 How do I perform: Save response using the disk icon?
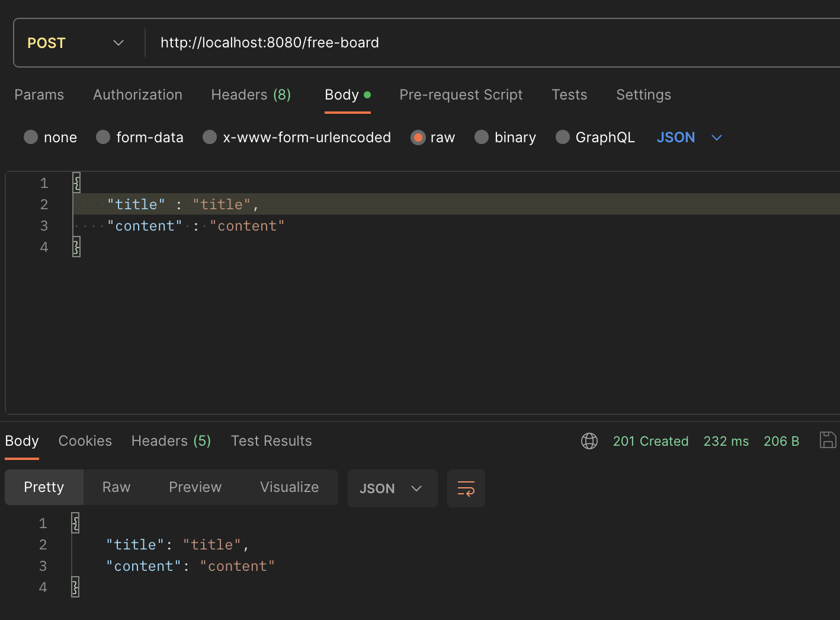point(828,440)
